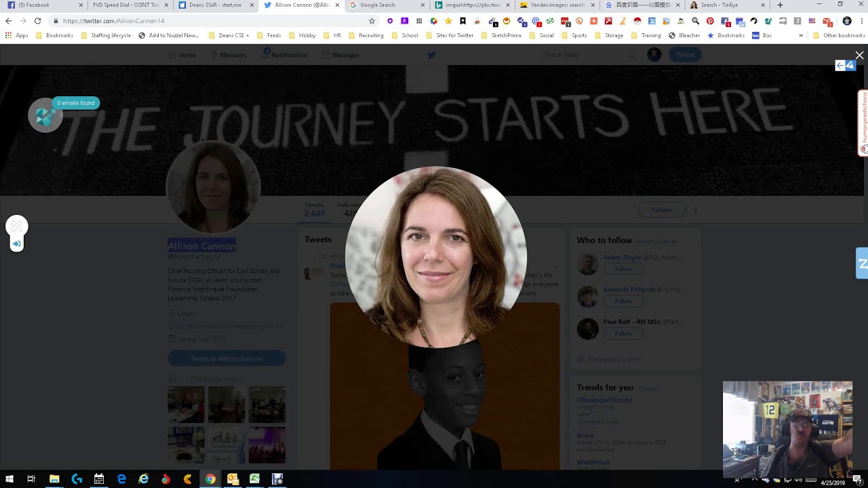Switch to Search - TinEye tab
This screenshot has width=868, height=488.
(727, 5)
